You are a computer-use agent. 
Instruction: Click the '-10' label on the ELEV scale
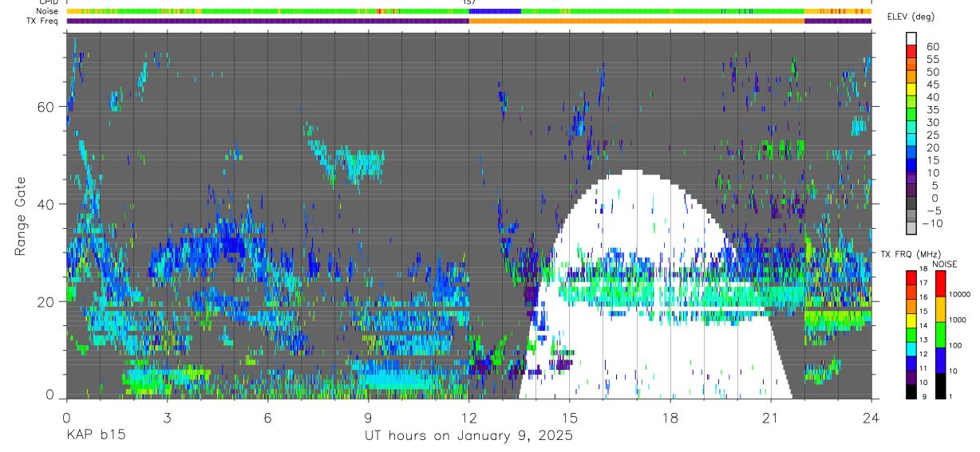tap(931, 223)
